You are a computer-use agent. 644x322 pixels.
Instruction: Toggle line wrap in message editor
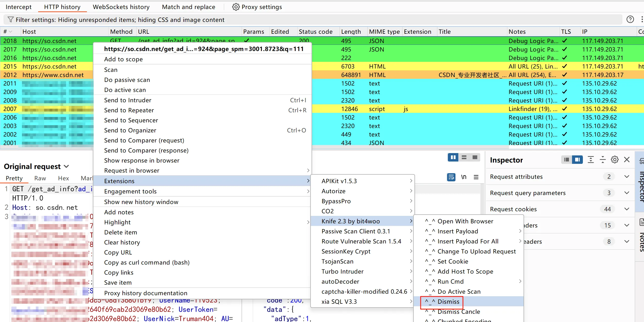click(x=451, y=177)
